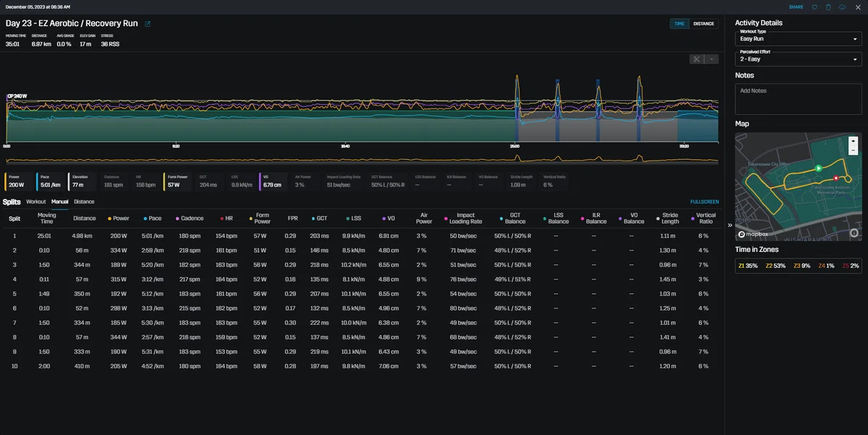This screenshot has height=435, width=868.
Task: Click the favorite heart icon
Action: pyautogui.click(x=814, y=7)
